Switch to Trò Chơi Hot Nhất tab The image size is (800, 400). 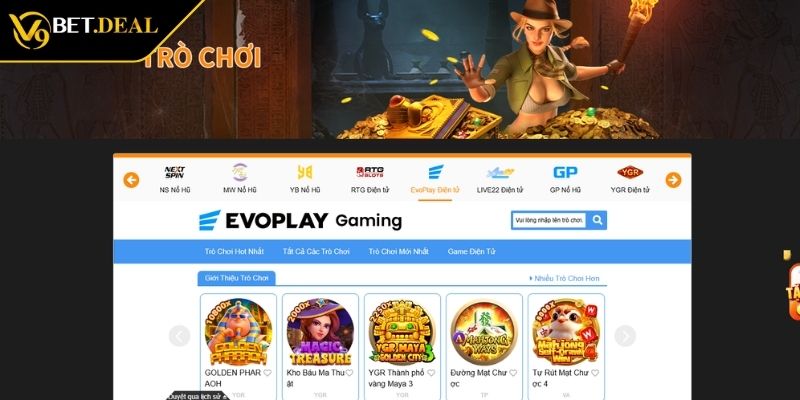coord(234,252)
